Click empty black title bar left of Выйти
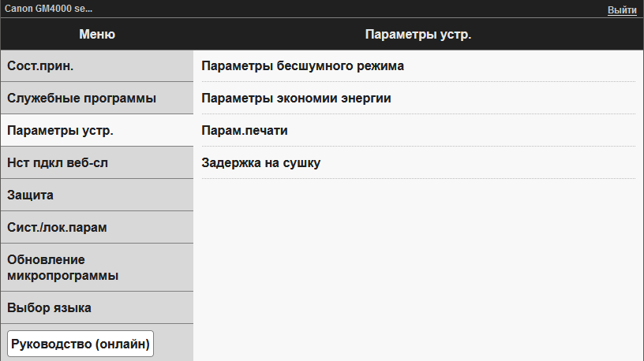The width and height of the screenshot is (644, 361). pos(355,9)
